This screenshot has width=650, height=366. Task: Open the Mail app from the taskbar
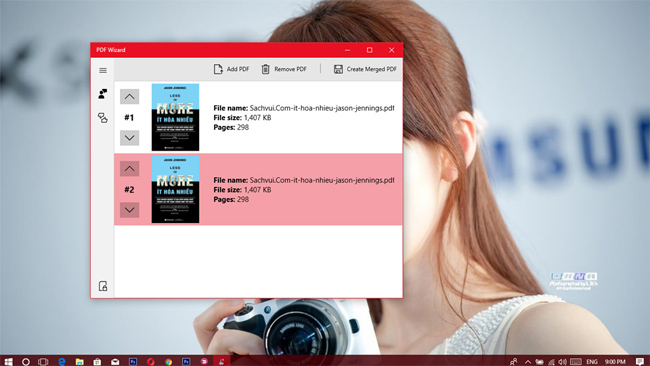(x=115, y=362)
